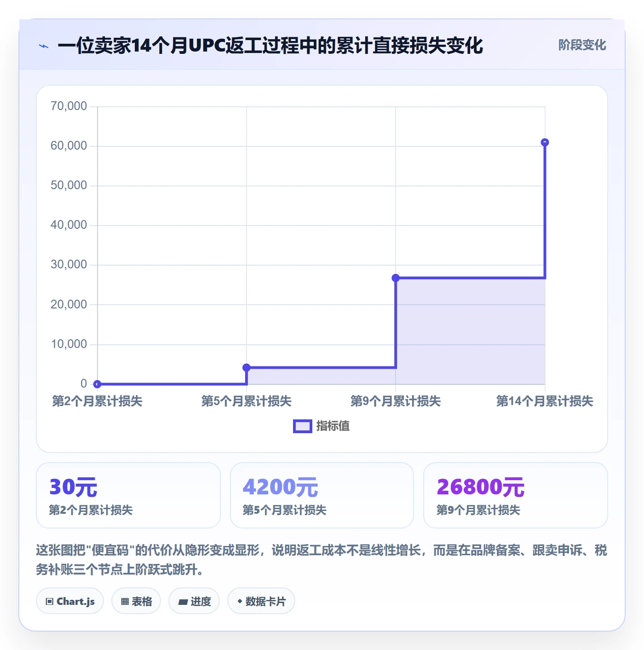Click the data point for 第5个月累计损失
Image resolution: width=644 pixels, height=650 pixels.
[x=247, y=367]
